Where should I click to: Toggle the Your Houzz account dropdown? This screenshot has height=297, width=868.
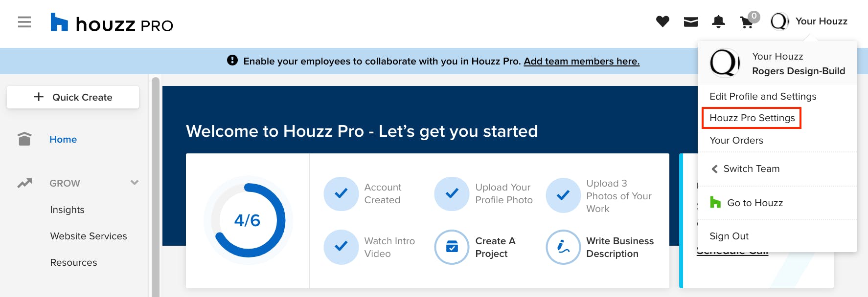pyautogui.click(x=809, y=21)
